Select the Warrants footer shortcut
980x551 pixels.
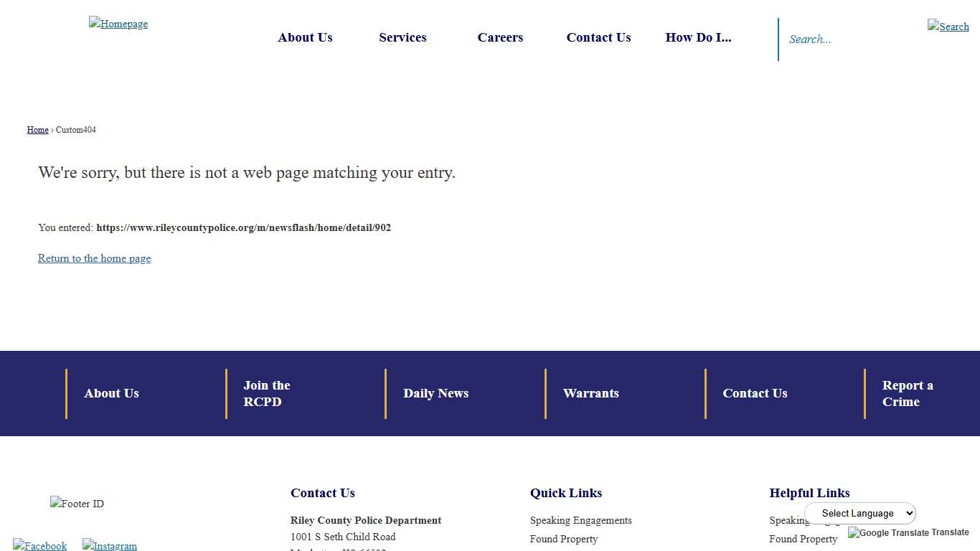(x=590, y=393)
